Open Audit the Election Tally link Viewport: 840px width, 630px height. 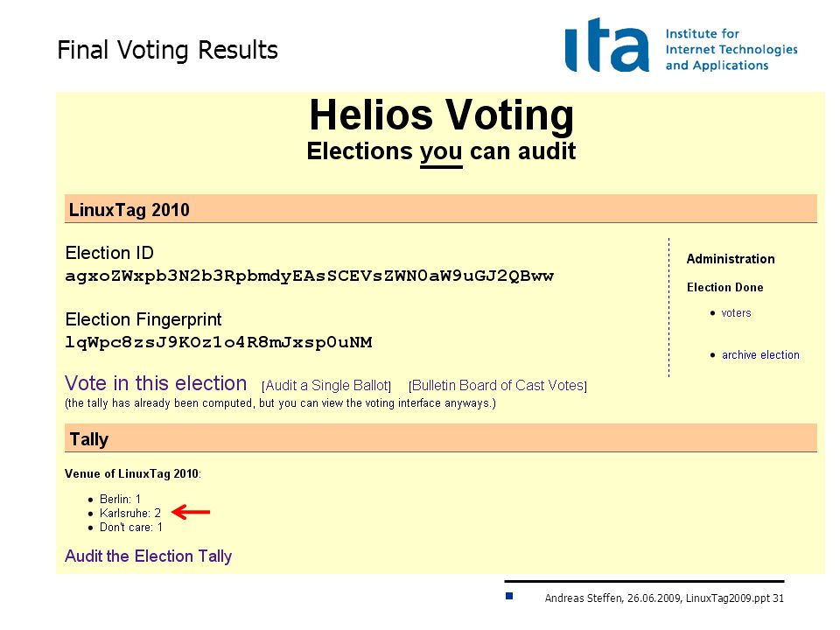[x=149, y=556]
